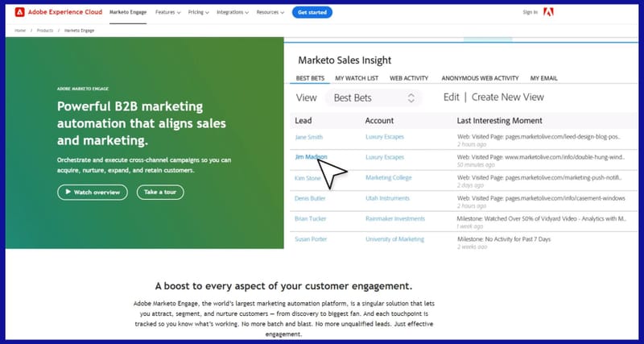Click the Adobe Experience Cloud logo icon

click(19, 12)
